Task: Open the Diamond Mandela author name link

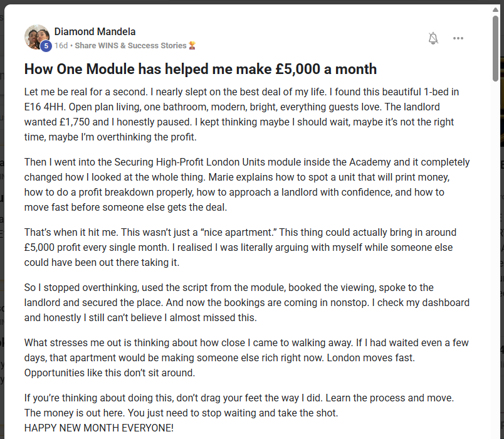Action: pos(95,31)
